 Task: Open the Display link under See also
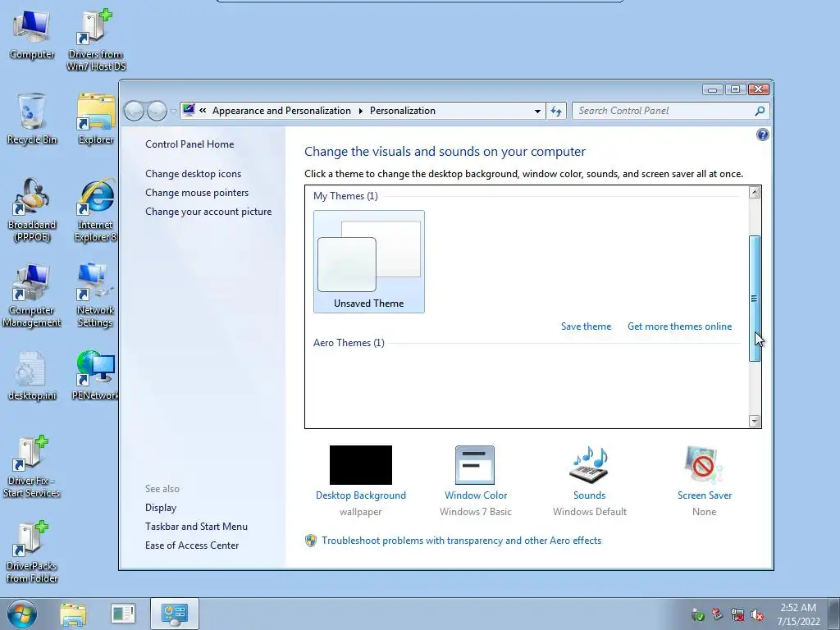(x=161, y=507)
